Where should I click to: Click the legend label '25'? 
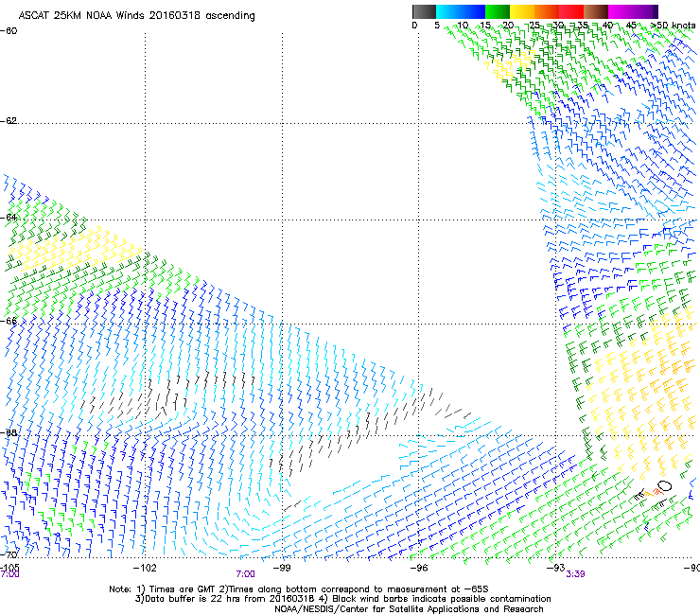click(x=534, y=25)
